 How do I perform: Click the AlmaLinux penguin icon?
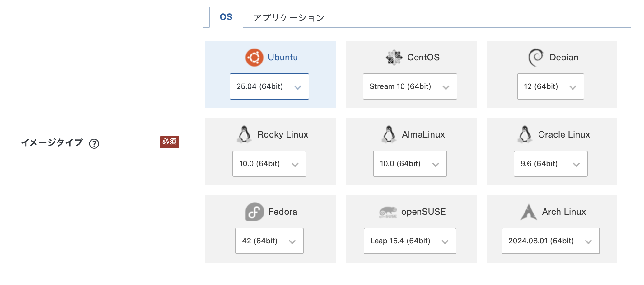tap(389, 134)
